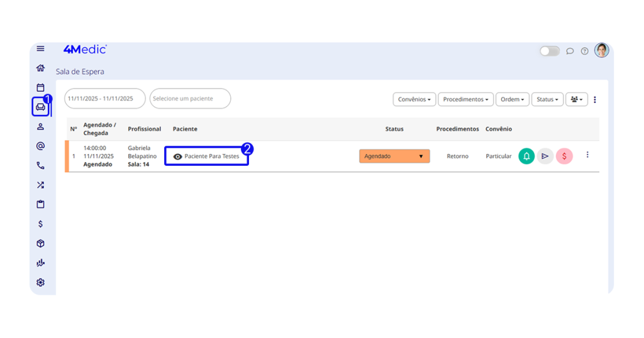Open the Ordem sorting menu
644x338 pixels.
pyautogui.click(x=512, y=99)
